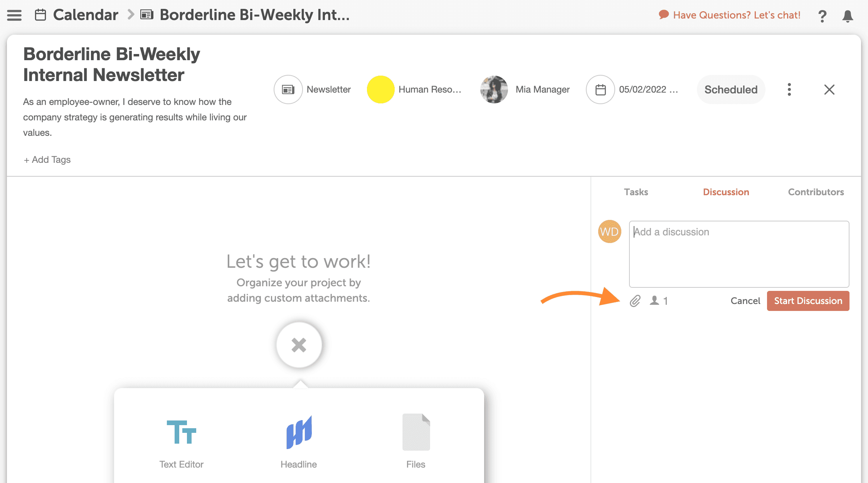Change the Newsletter project type label
Viewport: 868px width, 483px height.
(328, 90)
